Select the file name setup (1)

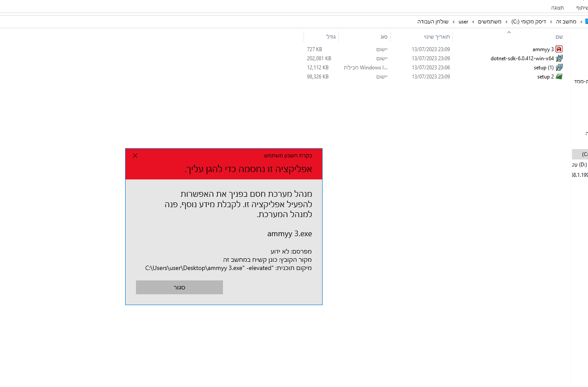544,68
